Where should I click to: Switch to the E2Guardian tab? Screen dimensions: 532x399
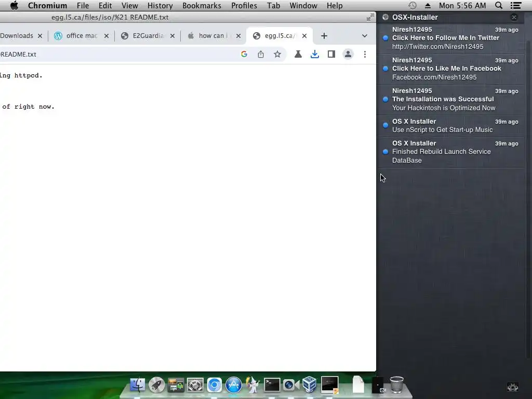148,36
